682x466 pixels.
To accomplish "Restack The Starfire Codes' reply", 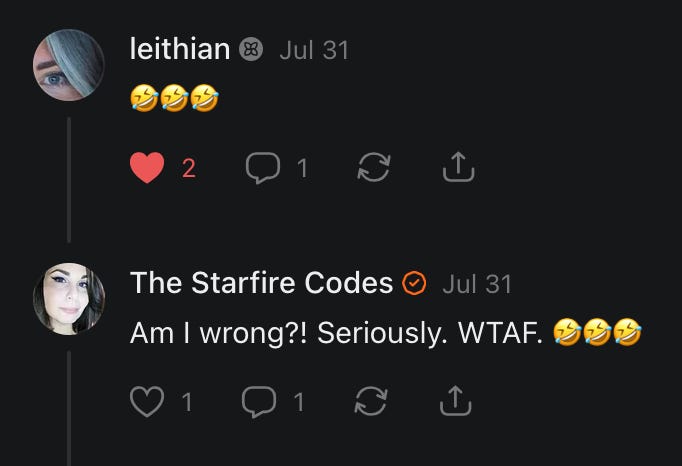I will [371, 401].
